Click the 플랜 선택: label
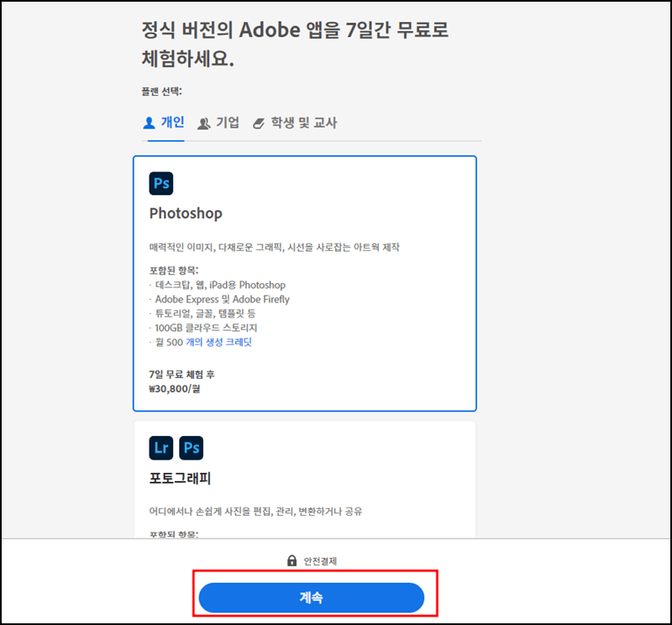The width and height of the screenshot is (672, 625). 161,92
